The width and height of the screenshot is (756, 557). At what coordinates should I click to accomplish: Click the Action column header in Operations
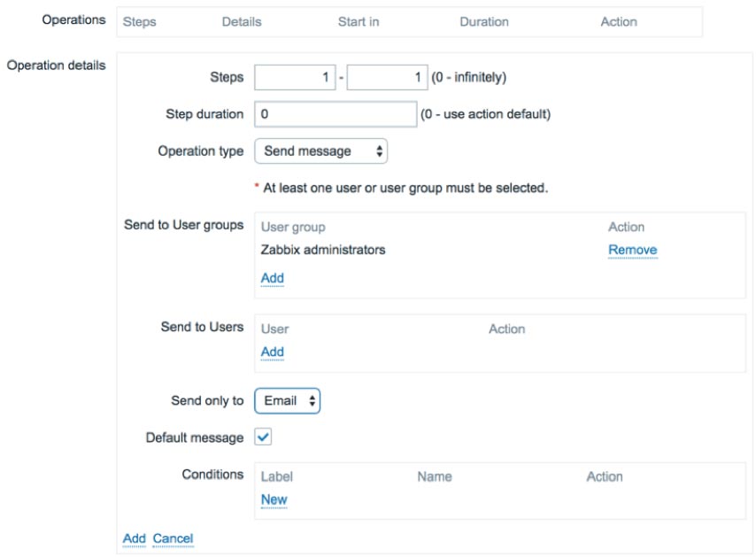click(619, 22)
